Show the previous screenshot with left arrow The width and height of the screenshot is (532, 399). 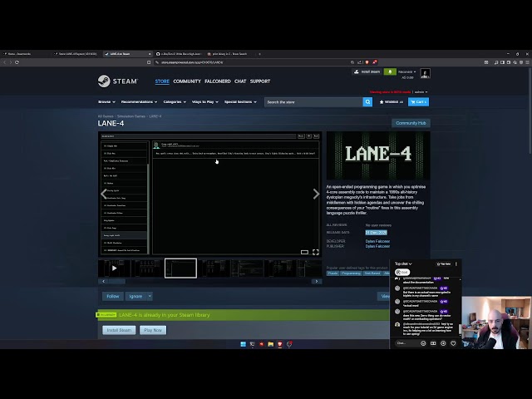point(104,194)
